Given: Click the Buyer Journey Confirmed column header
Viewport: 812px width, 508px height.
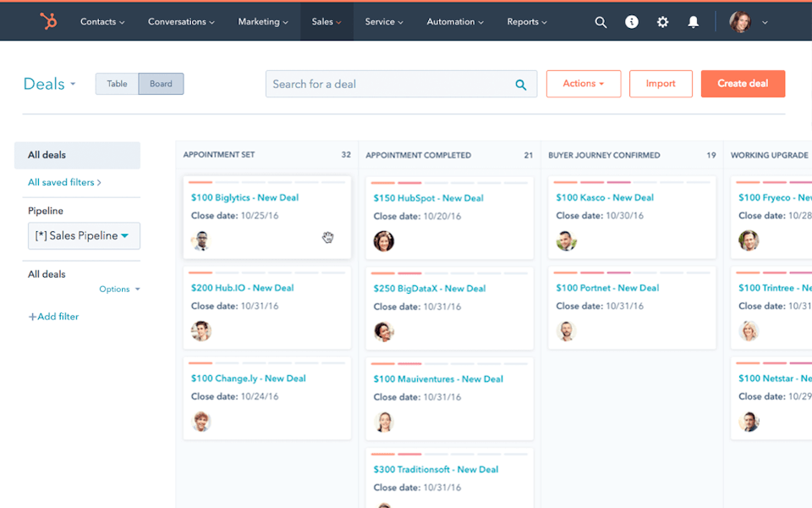Looking at the screenshot, I should [604, 155].
